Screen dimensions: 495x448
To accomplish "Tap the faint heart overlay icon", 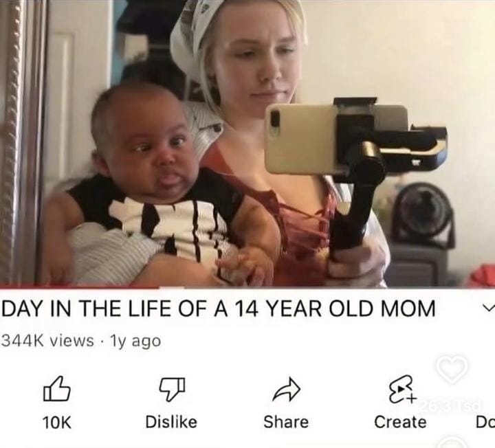I will tap(452, 368).
